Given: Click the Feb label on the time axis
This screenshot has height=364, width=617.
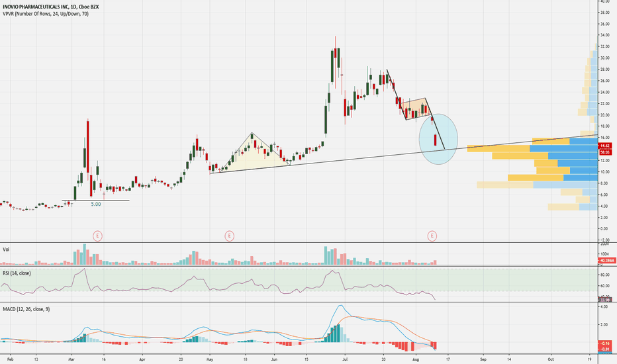Looking at the screenshot, I should [10, 359].
